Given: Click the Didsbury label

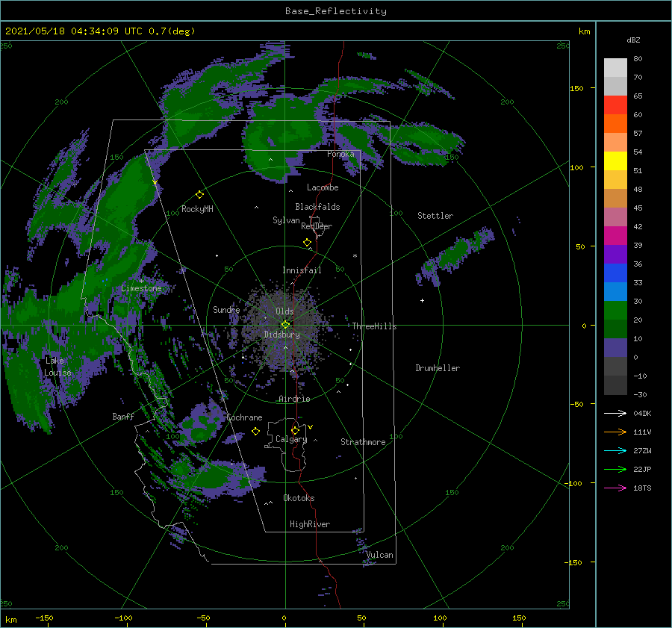Looking at the screenshot, I should (x=281, y=335).
